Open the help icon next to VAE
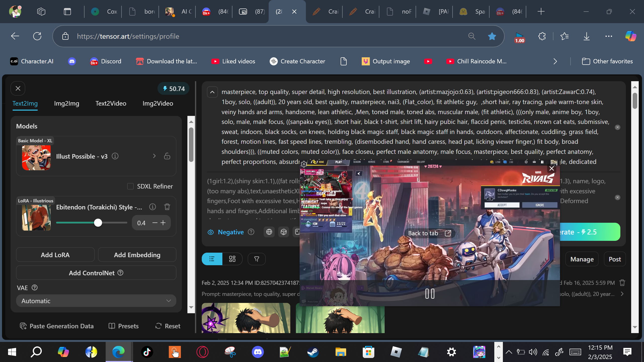Image resolution: width=644 pixels, height=362 pixels. coord(35,288)
